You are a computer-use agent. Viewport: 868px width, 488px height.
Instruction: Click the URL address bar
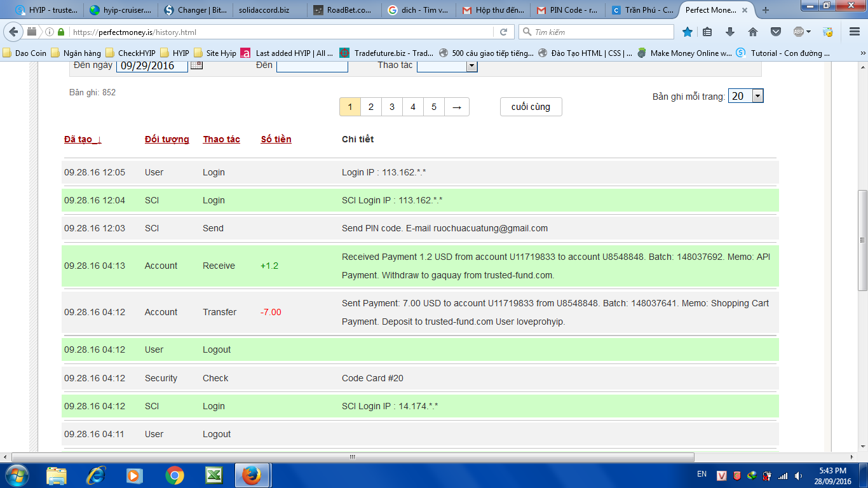(x=280, y=32)
